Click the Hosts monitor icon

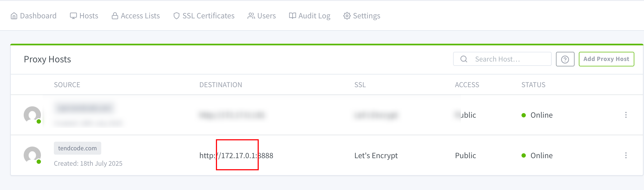[73, 16]
